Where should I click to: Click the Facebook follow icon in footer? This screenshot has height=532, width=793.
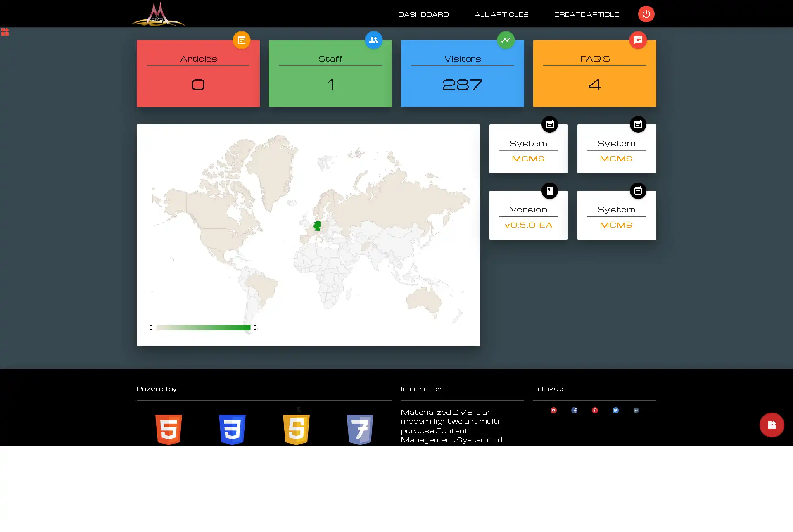pos(574,410)
